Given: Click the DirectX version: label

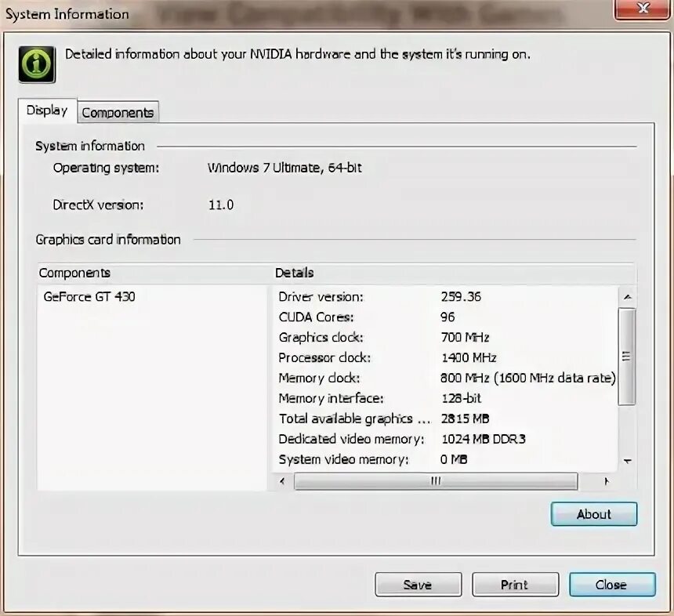Looking at the screenshot, I should (98, 205).
